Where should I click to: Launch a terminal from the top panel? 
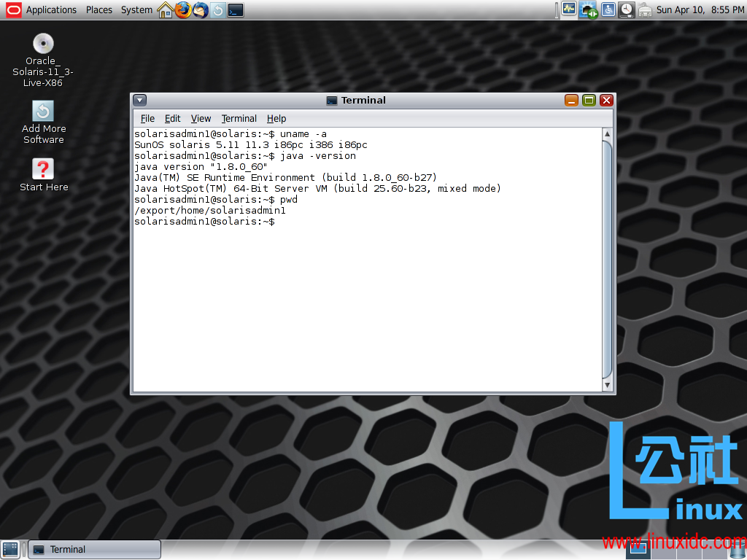(x=236, y=9)
